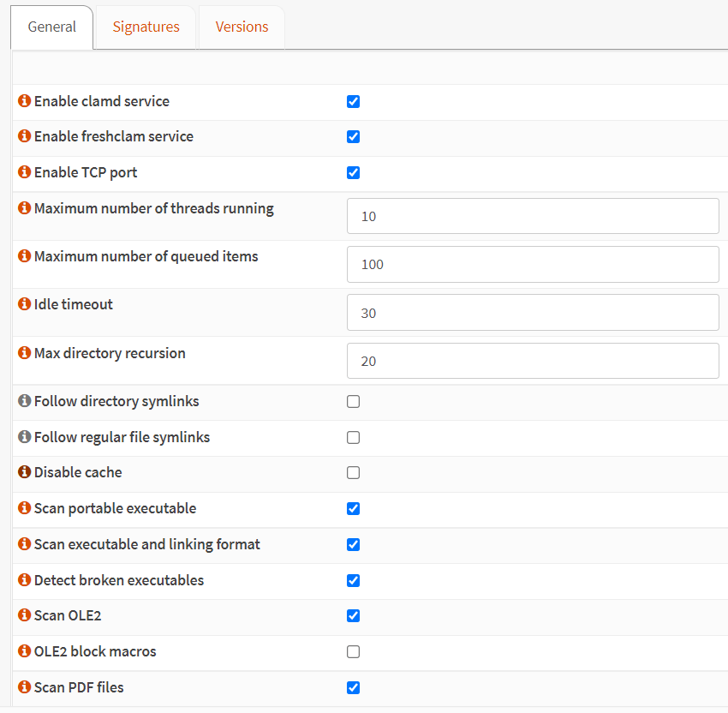Show help for Detect broken executables
728x713 pixels.
24,580
